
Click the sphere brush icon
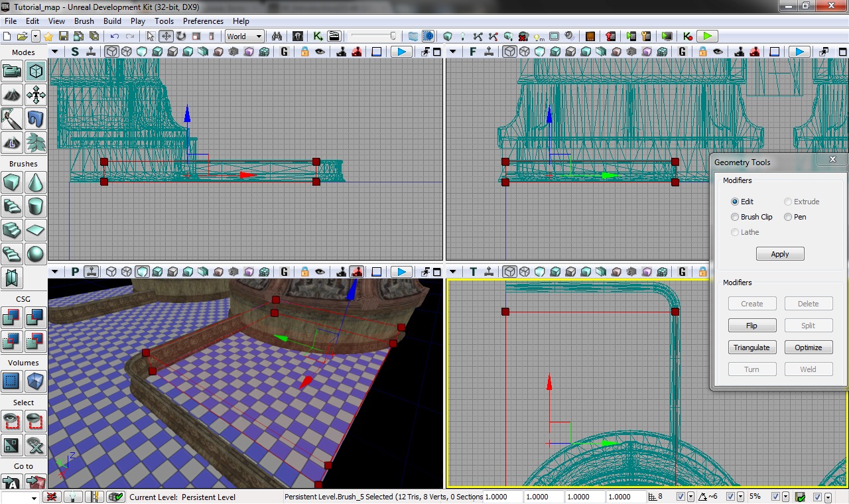(36, 253)
